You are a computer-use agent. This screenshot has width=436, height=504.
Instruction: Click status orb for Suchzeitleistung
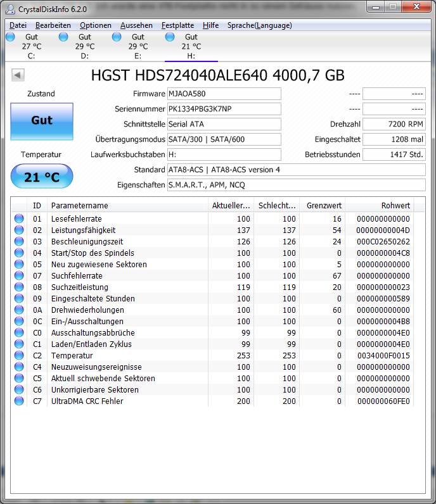[19, 287]
